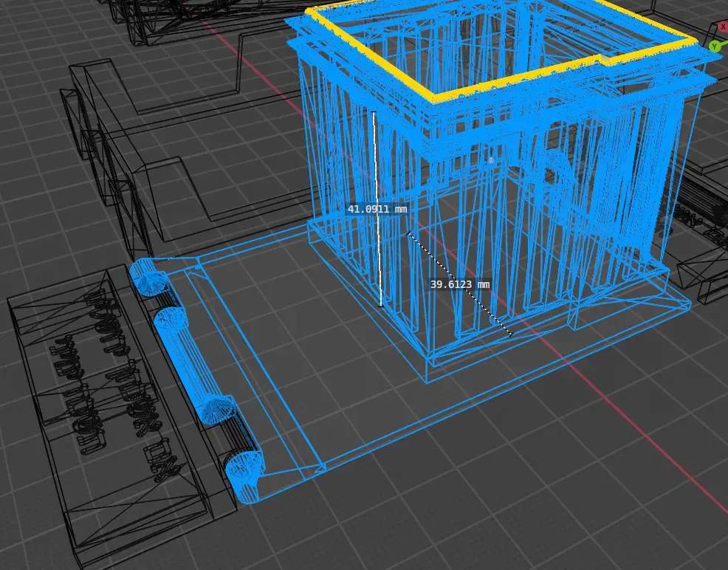This screenshot has width=728, height=570.
Task: Select the 41.0911 mm measurement label
Action: (377, 209)
